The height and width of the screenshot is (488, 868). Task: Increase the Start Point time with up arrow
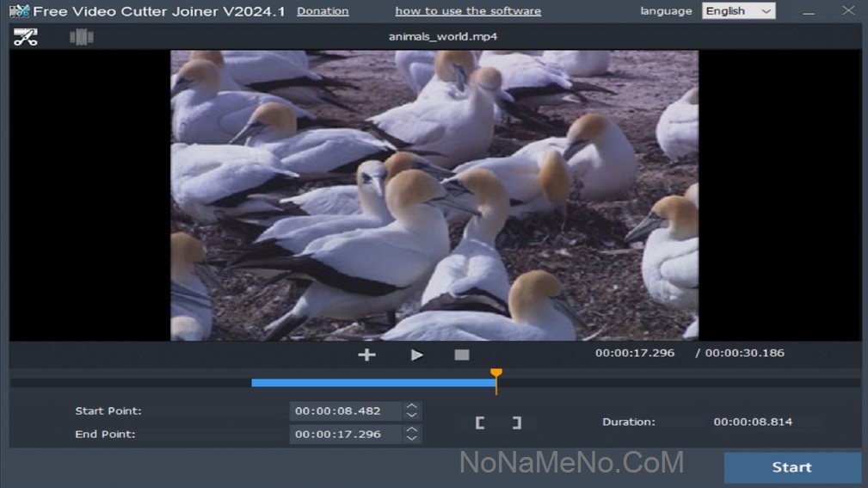coord(412,406)
